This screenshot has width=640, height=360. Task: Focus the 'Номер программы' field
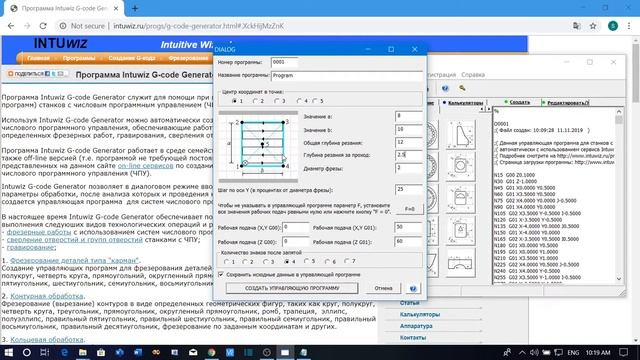tap(284, 62)
